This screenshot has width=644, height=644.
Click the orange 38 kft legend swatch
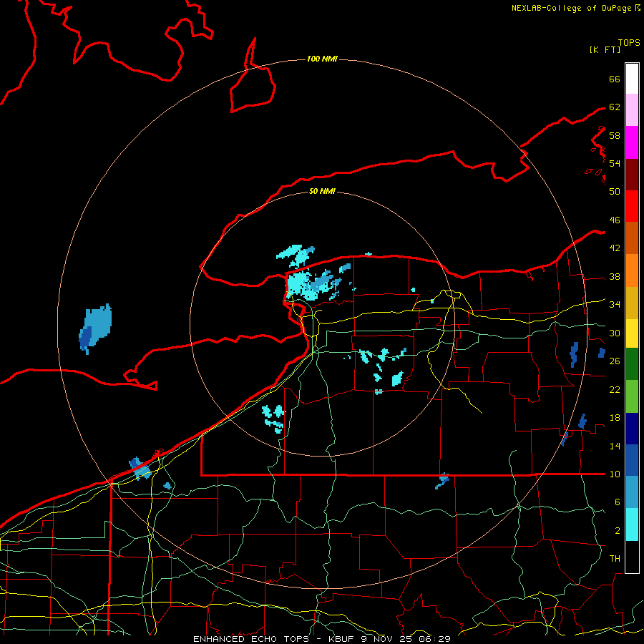pyautogui.click(x=632, y=270)
